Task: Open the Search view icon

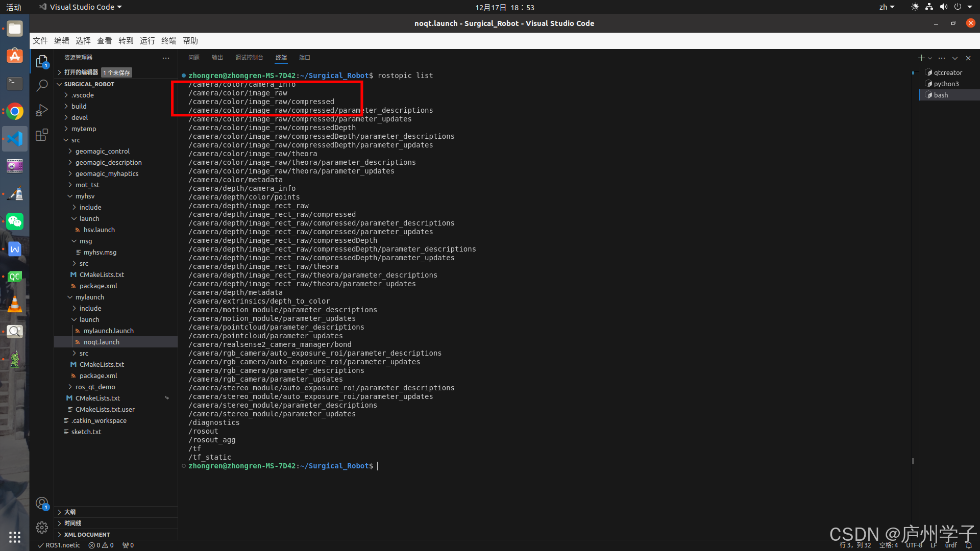Action: pos(42,86)
